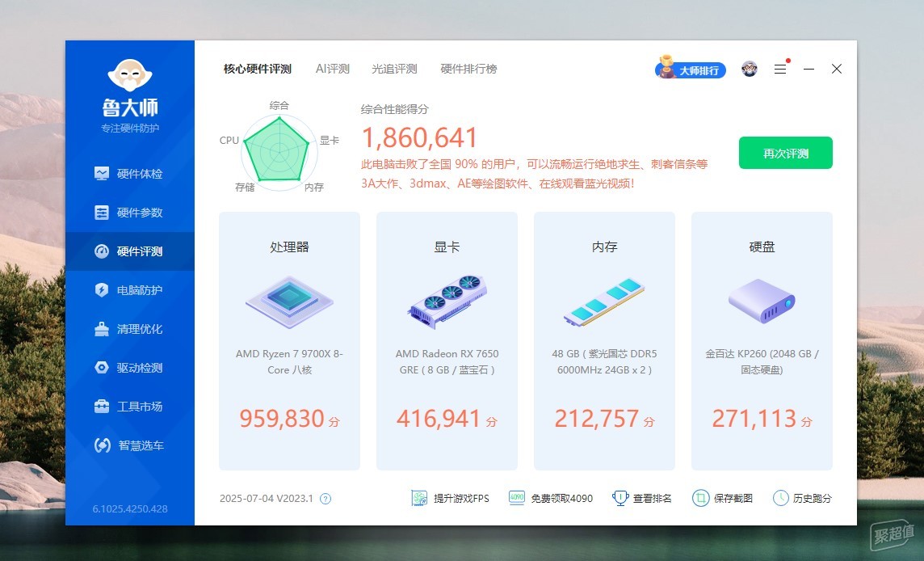Viewport: 924px width, 561px height.
Task: Click the 查看排名 trophy icon
Action: point(620,498)
